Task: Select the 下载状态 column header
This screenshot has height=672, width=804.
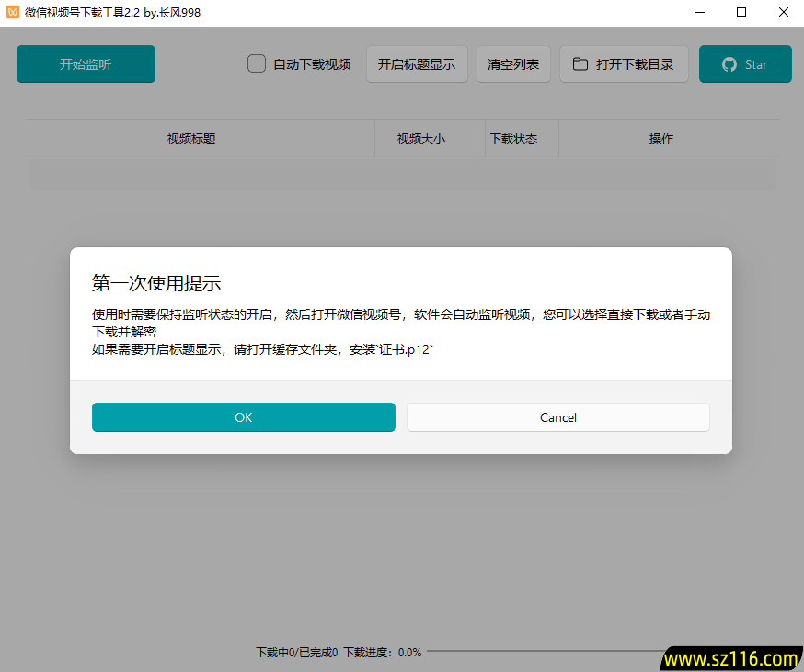Action: pos(513,139)
